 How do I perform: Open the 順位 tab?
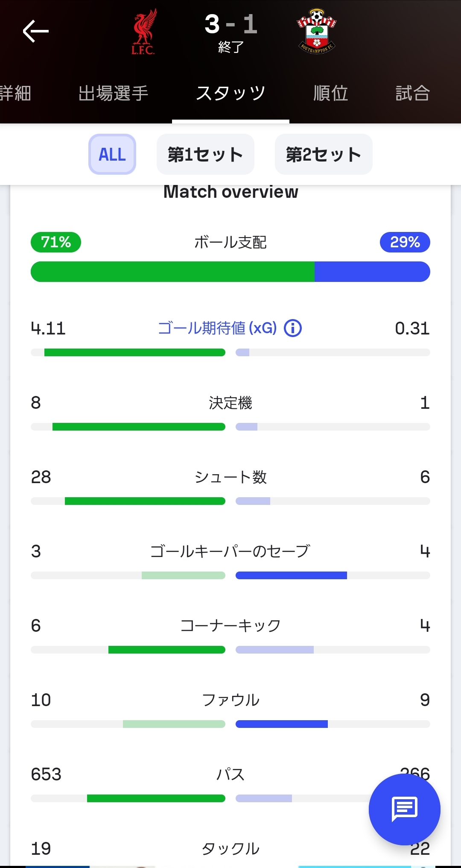pos(331,93)
